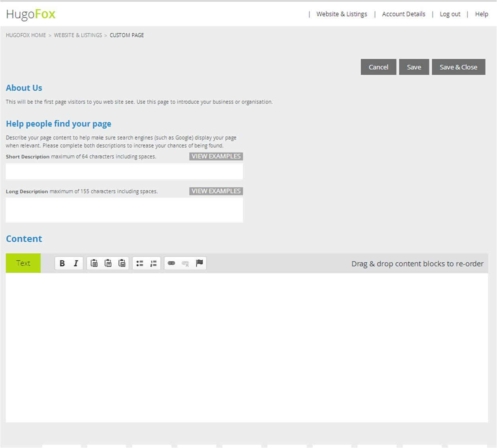Click inside the Long Description field
Image resolution: width=497 pixels, height=448 pixels.
pyautogui.click(x=124, y=210)
